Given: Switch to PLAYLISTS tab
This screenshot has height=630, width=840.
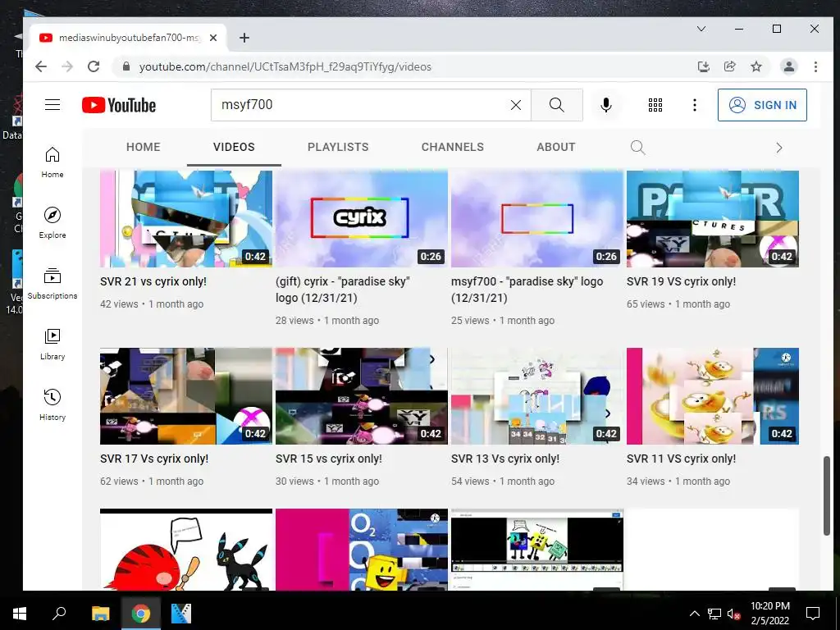Looking at the screenshot, I should (338, 148).
